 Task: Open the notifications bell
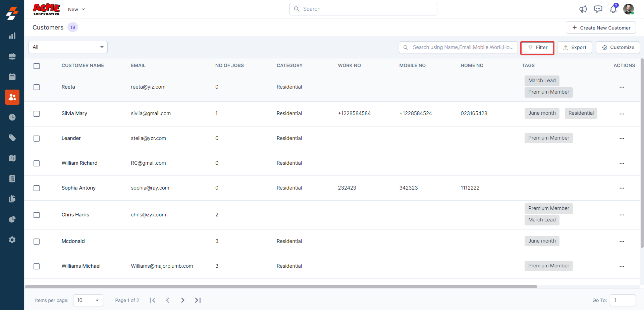click(x=613, y=9)
